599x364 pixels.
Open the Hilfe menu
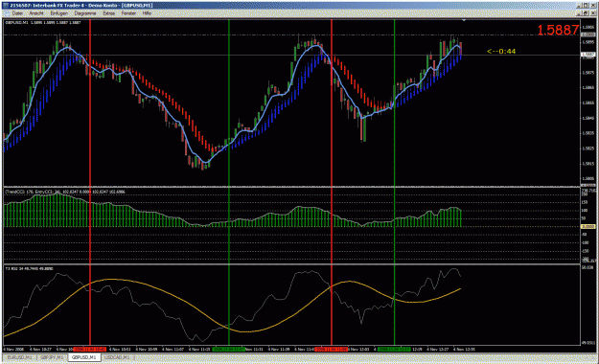pyautogui.click(x=147, y=13)
